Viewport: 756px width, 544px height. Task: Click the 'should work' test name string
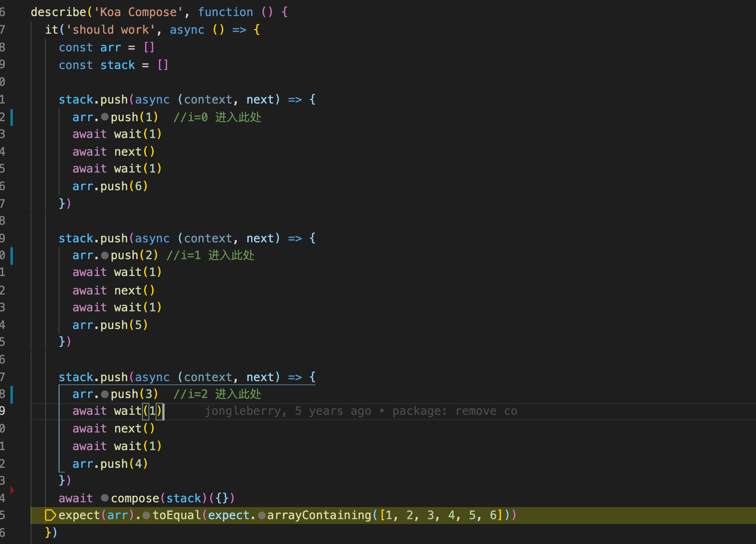[x=110, y=30]
